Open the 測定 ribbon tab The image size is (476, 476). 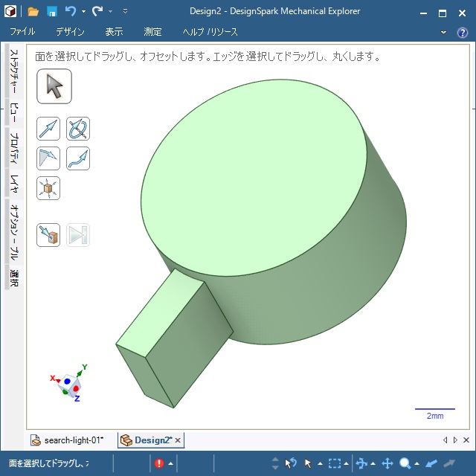152,32
